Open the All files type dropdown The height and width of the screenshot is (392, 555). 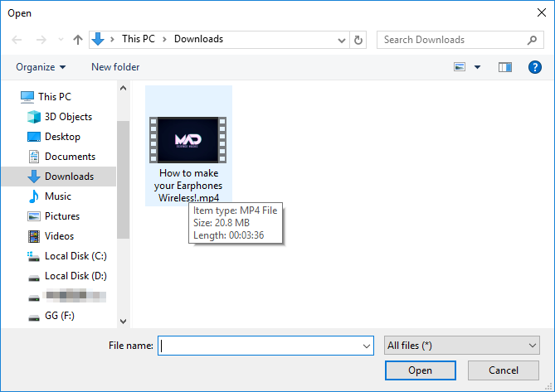click(462, 345)
